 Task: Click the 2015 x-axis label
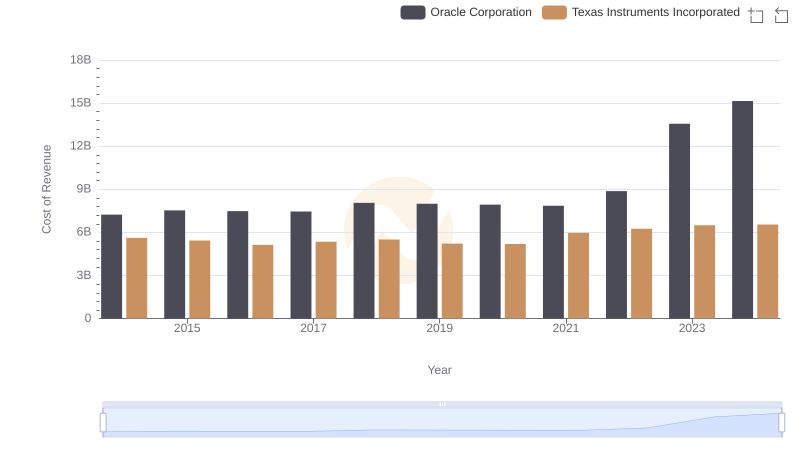pyautogui.click(x=187, y=328)
